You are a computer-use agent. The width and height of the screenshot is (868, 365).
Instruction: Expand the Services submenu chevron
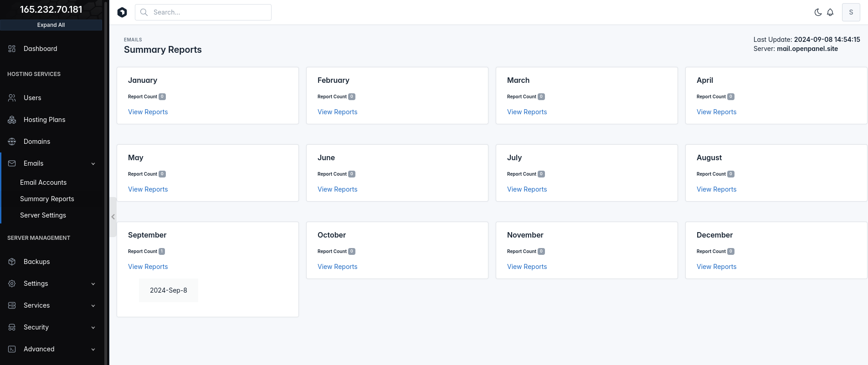[x=93, y=306]
